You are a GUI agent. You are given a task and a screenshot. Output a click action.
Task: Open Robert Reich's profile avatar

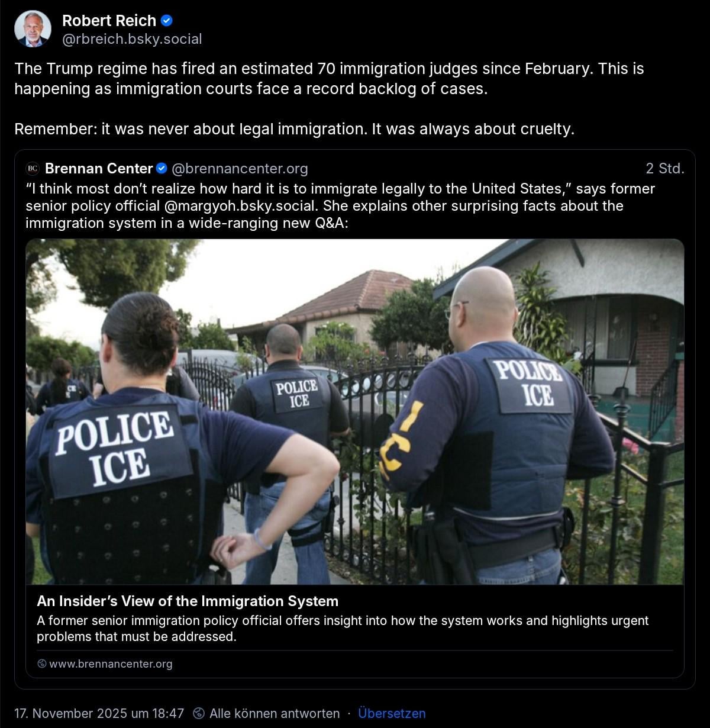coord(33,28)
